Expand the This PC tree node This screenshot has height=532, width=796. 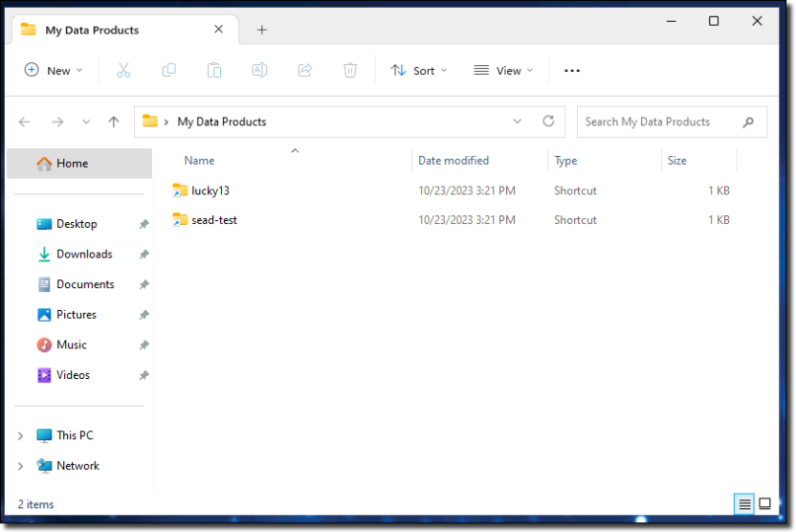pyautogui.click(x=21, y=435)
